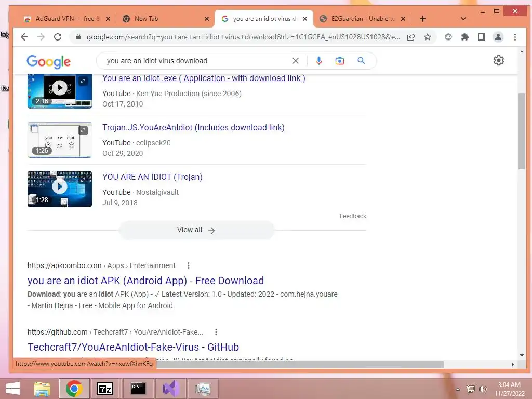Screen dimensions: 532x399
Task: Switch to the E2Guardian tab
Action: coord(362,19)
